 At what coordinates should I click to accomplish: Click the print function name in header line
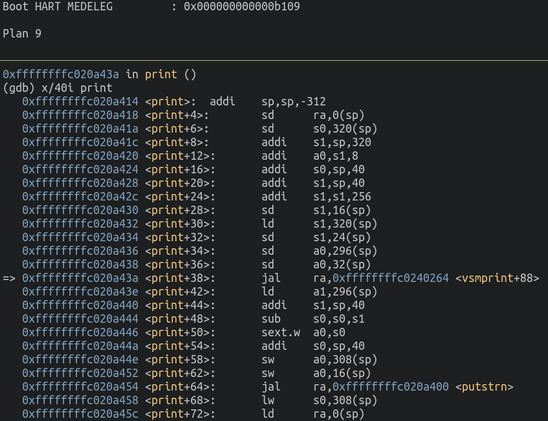[161, 74]
